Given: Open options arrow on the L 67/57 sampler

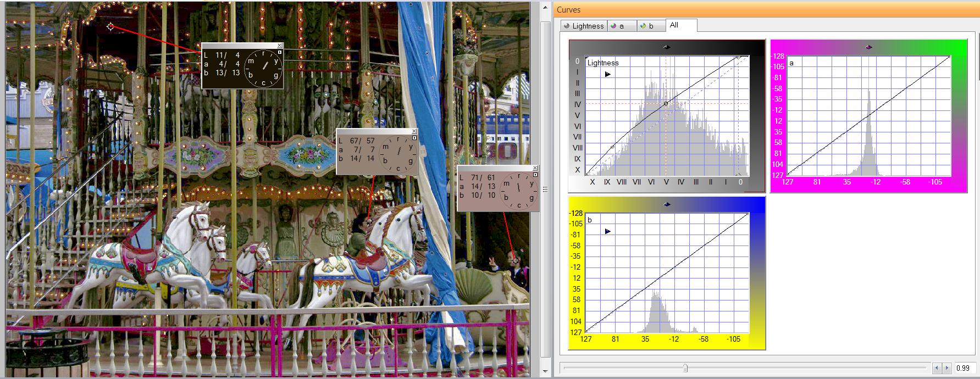Looking at the screenshot, I should coord(414,138).
